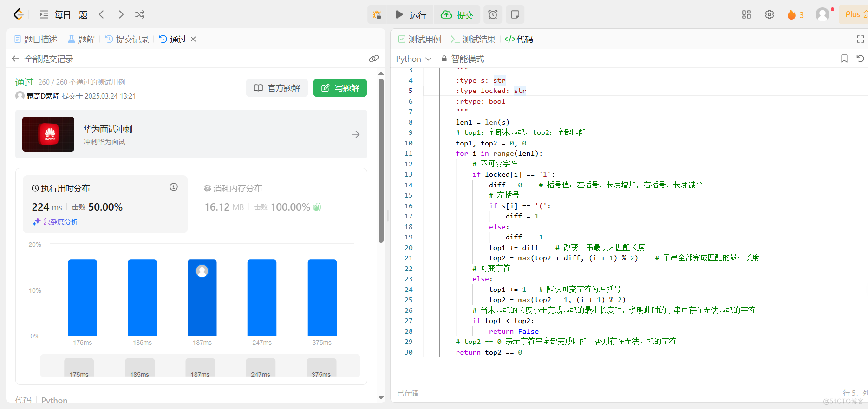Screen dimensions: 868x409
Task: Switch to the 测试用例 tab
Action: pos(419,40)
